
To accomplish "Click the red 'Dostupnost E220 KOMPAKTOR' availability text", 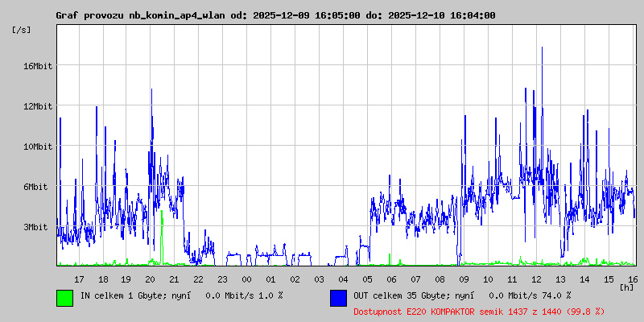I will pos(416,312).
